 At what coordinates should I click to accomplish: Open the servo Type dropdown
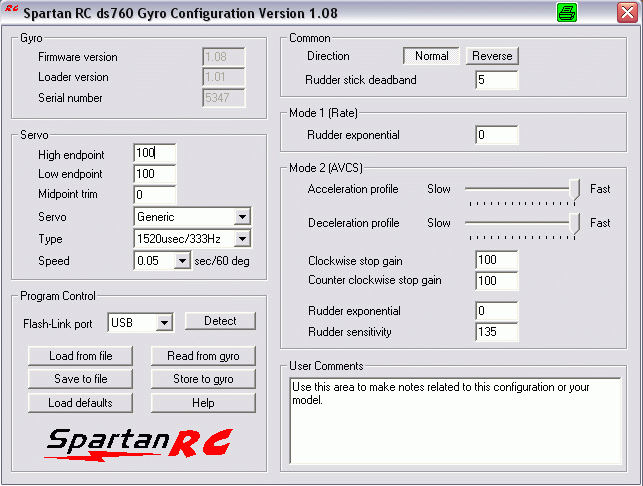(242, 239)
